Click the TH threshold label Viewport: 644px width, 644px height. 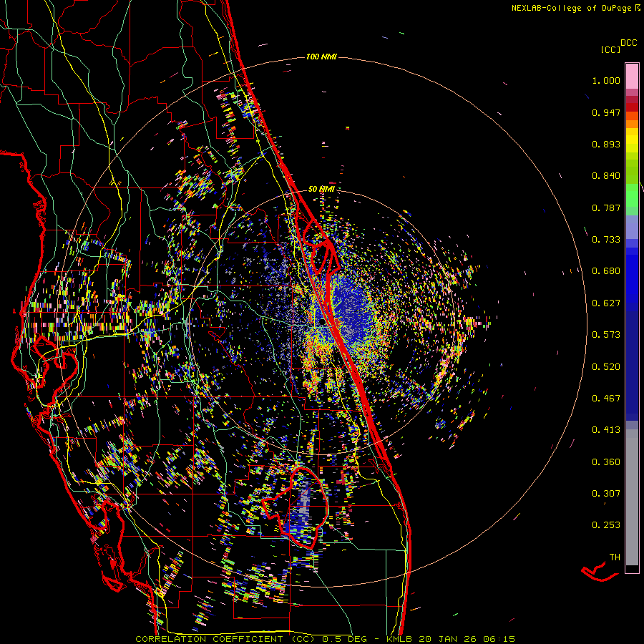(x=614, y=557)
